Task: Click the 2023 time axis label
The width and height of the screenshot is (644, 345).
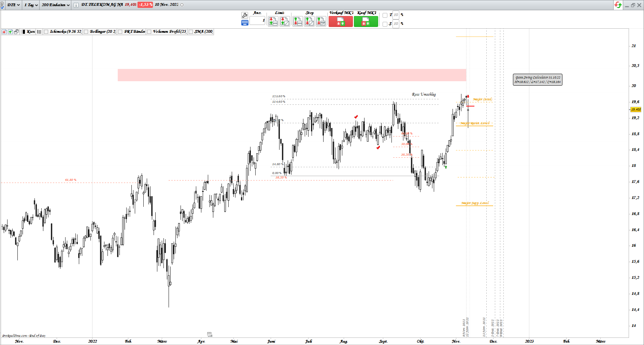Action: pyautogui.click(x=529, y=341)
